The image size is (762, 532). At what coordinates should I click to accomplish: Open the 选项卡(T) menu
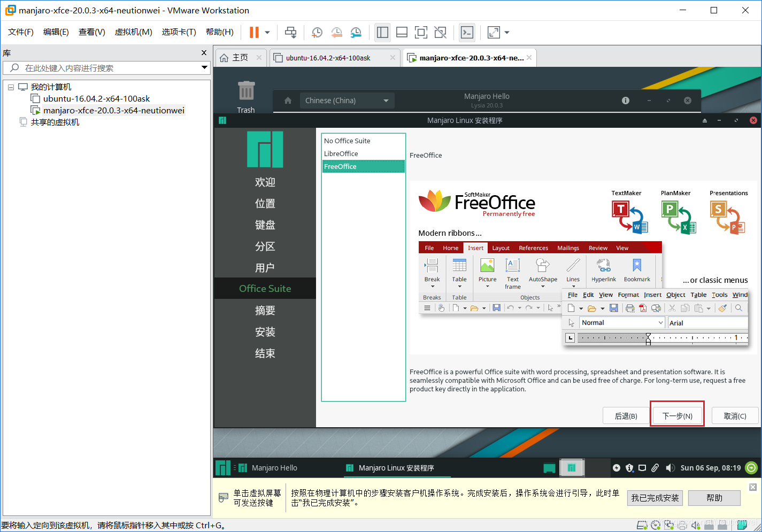coord(179,32)
